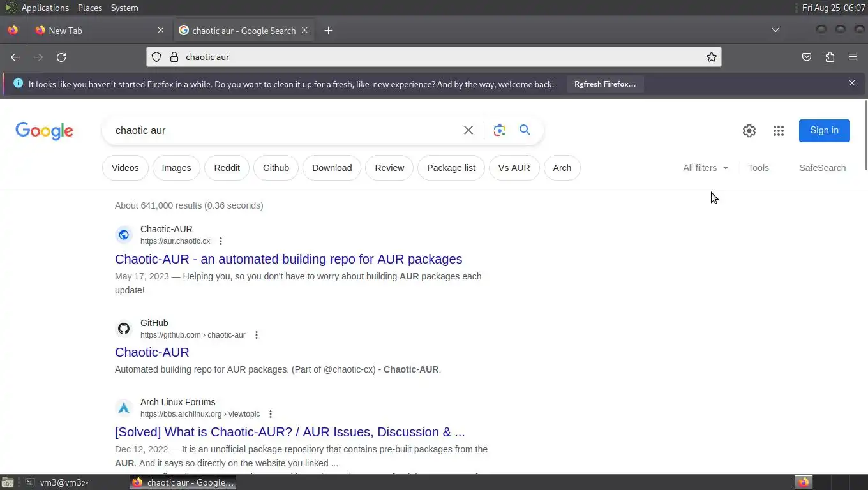Click chaotic aur - Google taskbar entry
This screenshot has width=868, height=490.
click(x=184, y=482)
